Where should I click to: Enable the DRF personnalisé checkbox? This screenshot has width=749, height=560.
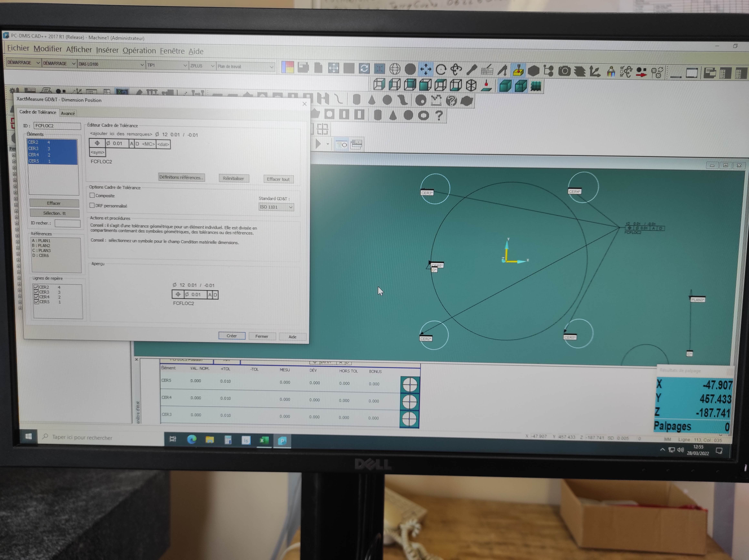click(x=92, y=205)
